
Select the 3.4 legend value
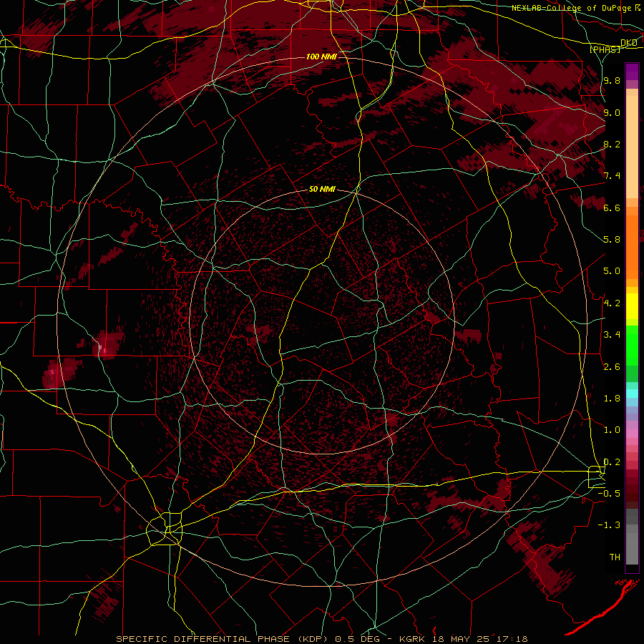[x=612, y=335]
